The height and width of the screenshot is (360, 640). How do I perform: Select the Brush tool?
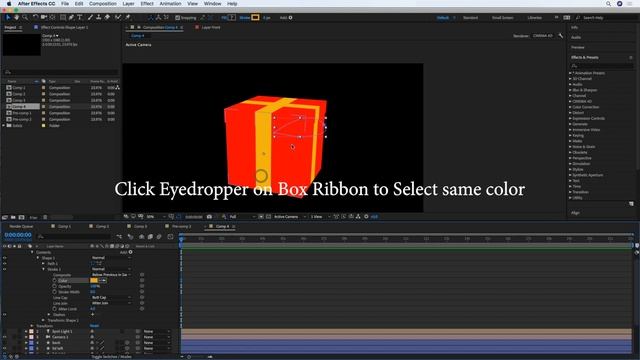pos(90,18)
